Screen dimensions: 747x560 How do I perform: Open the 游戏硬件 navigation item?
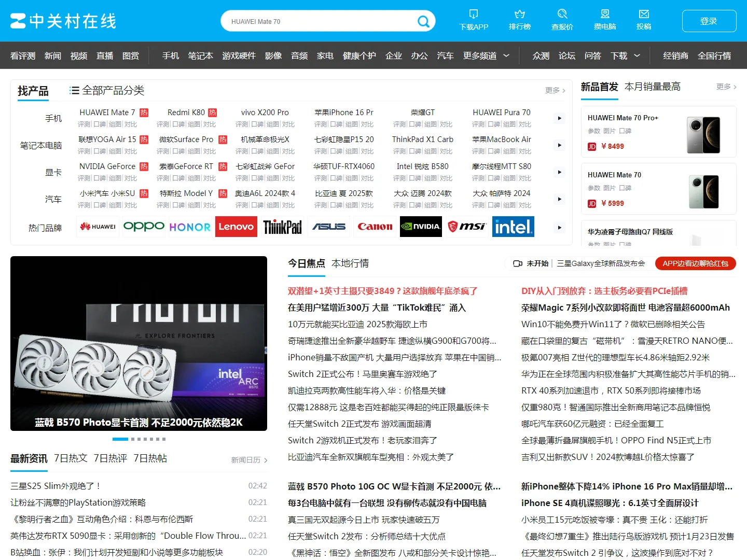click(239, 55)
